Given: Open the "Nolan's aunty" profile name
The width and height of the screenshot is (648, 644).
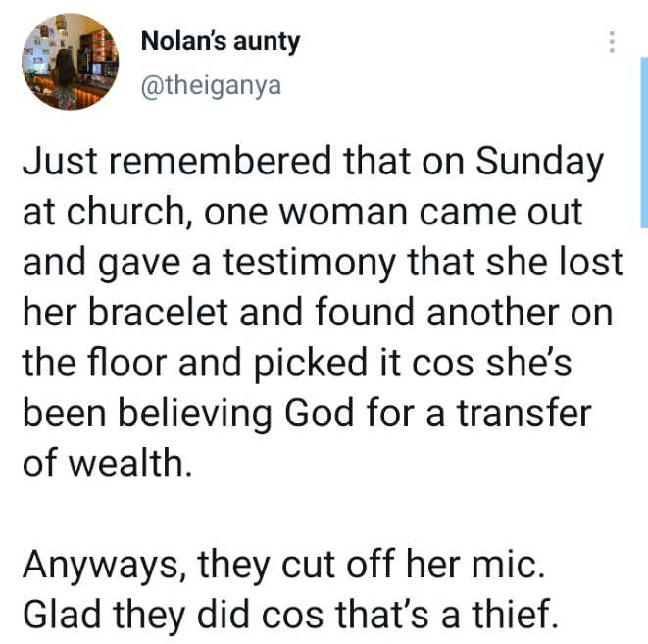Looking at the screenshot, I should point(221,42).
